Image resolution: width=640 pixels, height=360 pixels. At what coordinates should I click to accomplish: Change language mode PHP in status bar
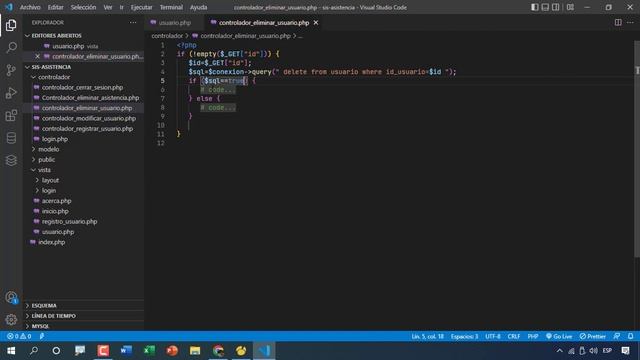point(533,336)
